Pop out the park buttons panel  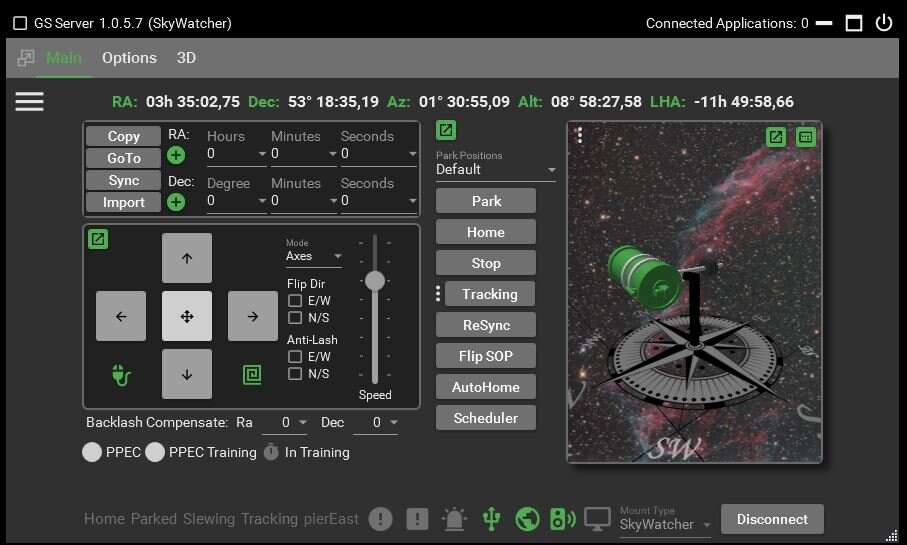click(x=446, y=130)
